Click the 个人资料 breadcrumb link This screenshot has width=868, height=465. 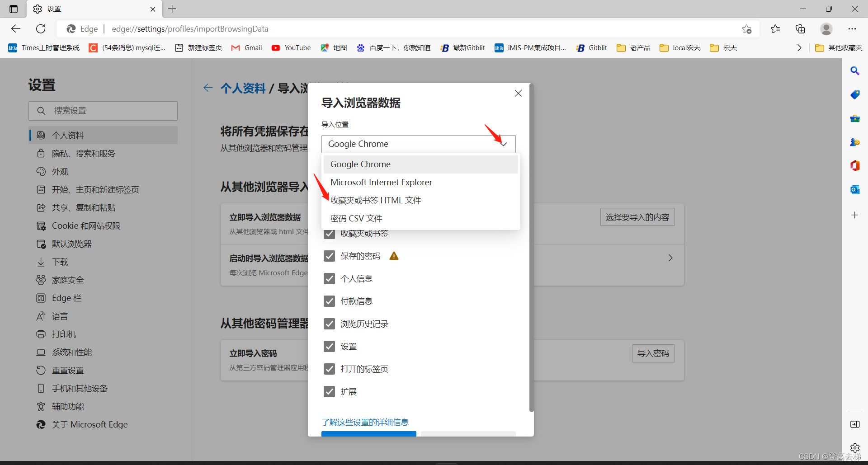pos(243,88)
